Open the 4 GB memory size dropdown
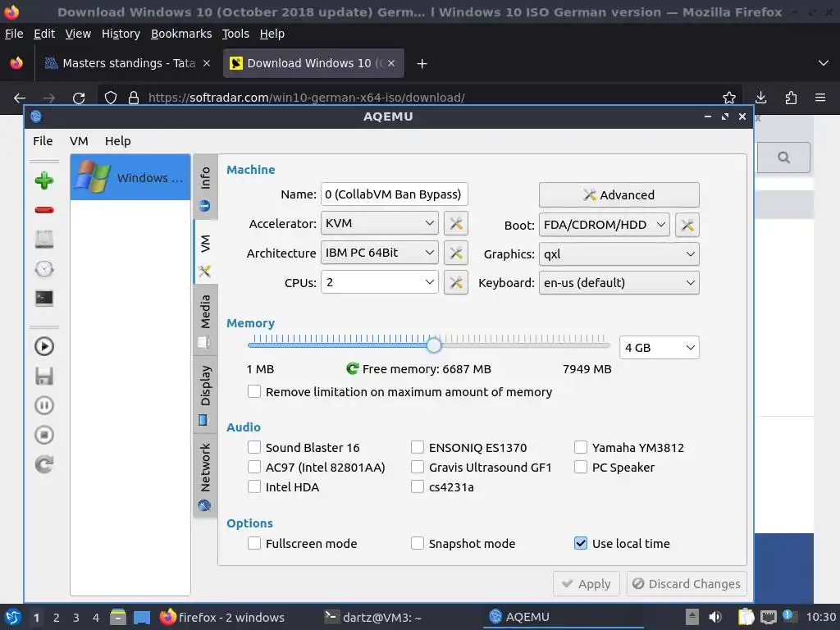Screen dimensions: 840x630 tap(659, 348)
